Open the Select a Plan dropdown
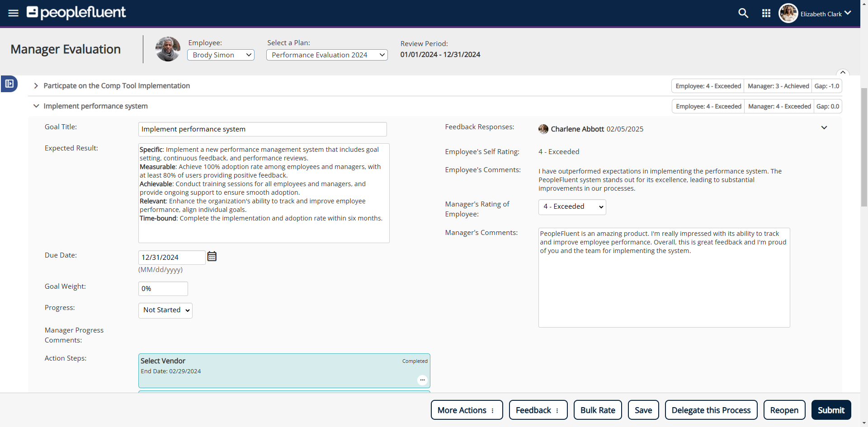The image size is (868, 427). [327, 55]
